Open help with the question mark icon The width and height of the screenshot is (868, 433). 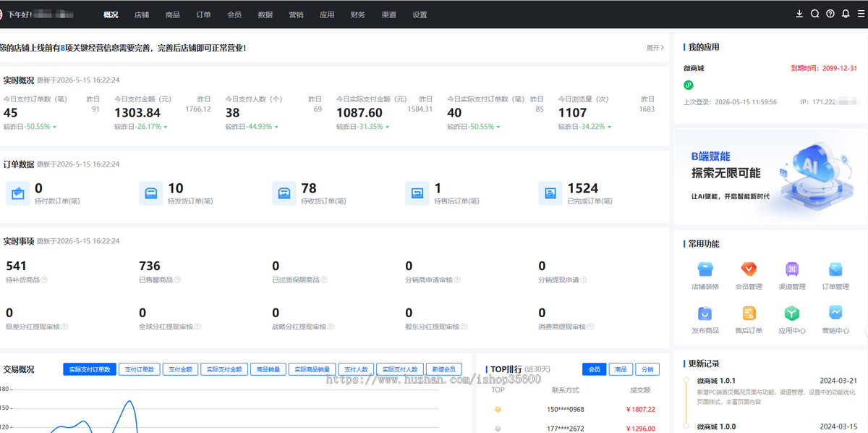830,14
